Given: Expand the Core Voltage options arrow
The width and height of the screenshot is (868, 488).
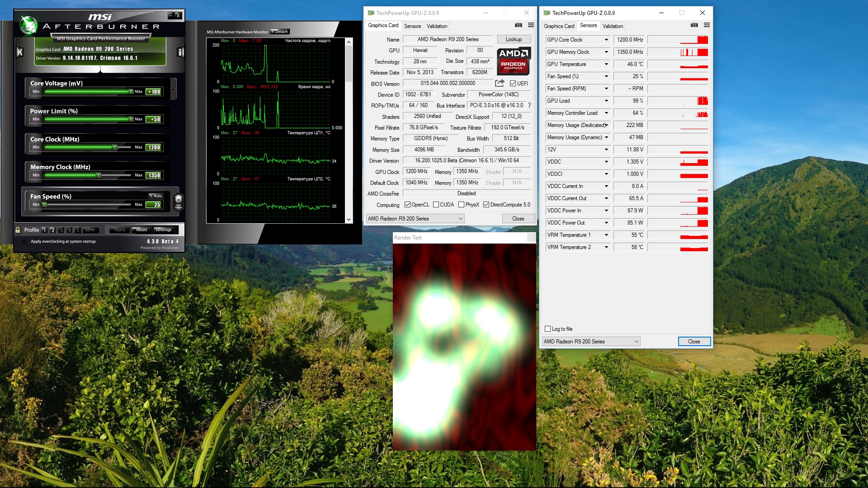Looking at the screenshot, I should click(x=173, y=89).
